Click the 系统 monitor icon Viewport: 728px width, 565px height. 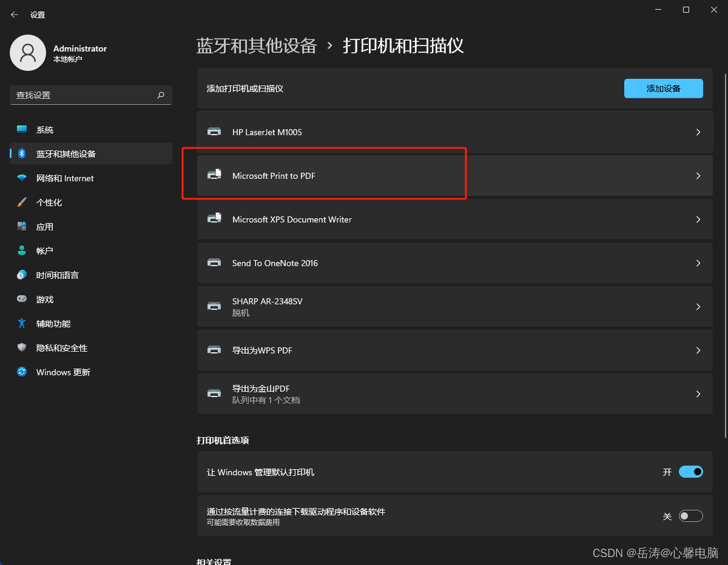pos(22,130)
